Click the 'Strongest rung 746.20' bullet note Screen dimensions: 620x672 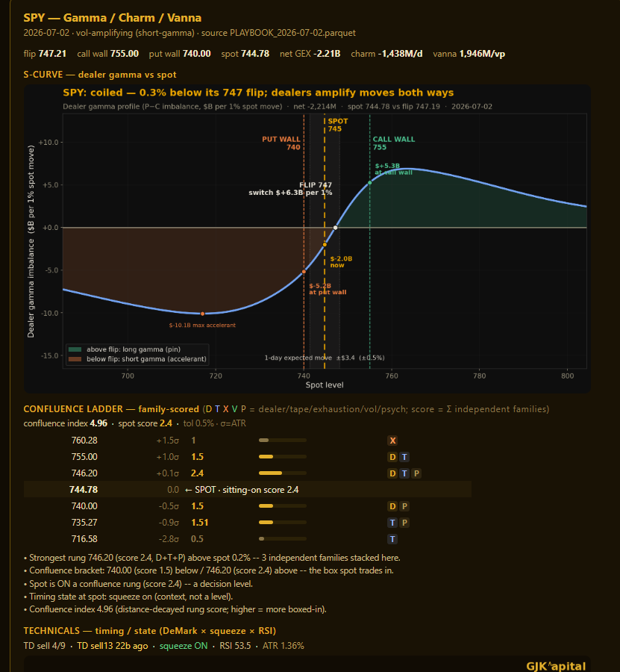click(212, 558)
